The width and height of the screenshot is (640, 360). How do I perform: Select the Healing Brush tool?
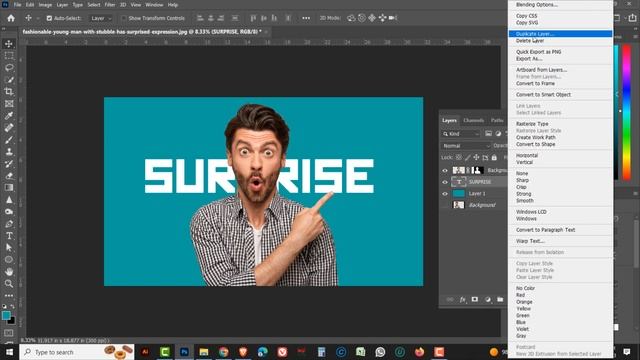[x=9, y=127]
